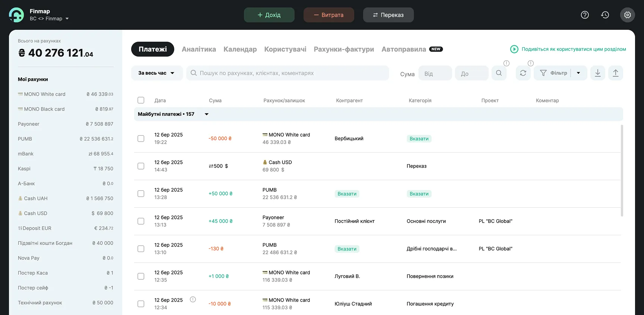Screen dimensions: 644x315
Task: Select the Технічний рахунок account
Action: (66, 303)
